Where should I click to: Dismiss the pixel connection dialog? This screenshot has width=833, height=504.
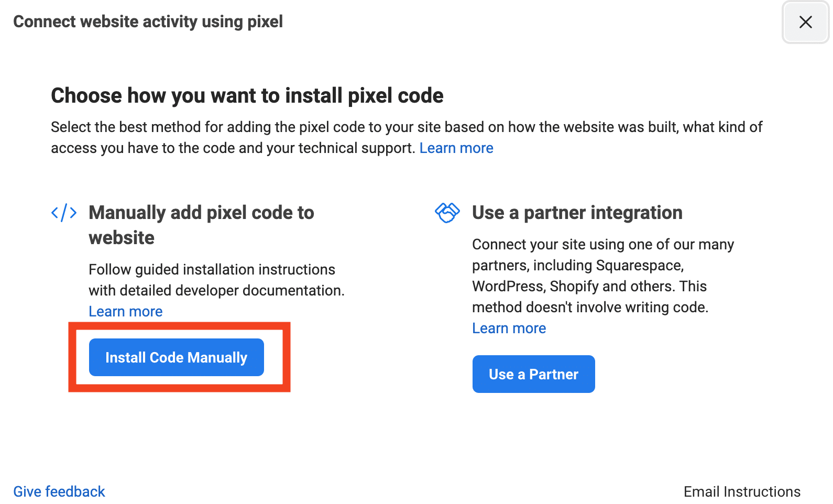805,23
